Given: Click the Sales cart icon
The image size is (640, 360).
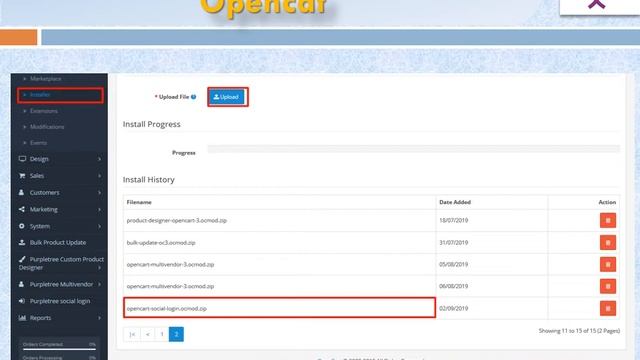Looking at the screenshot, I should pyautogui.click(x=22, y=176).
